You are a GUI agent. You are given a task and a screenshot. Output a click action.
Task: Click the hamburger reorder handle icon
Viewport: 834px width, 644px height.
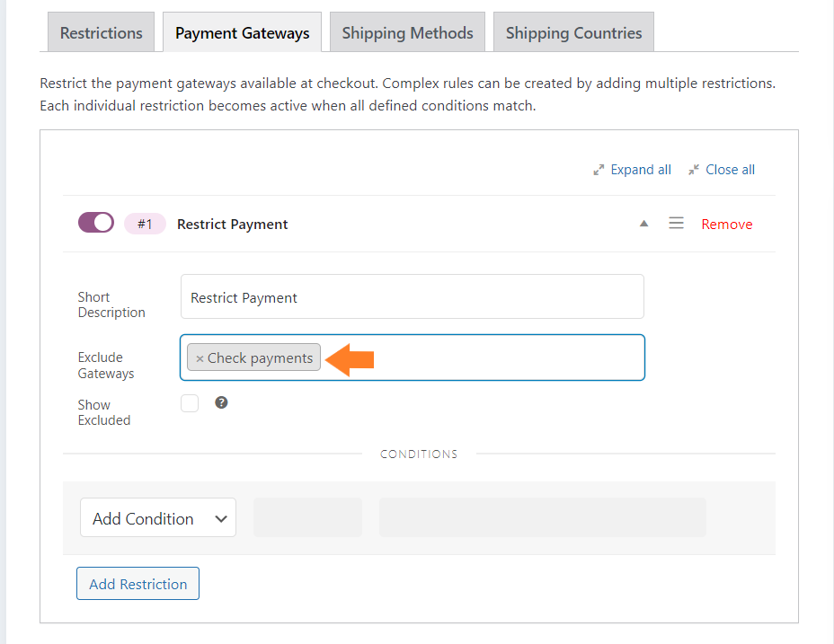click(x=676, y=224)
